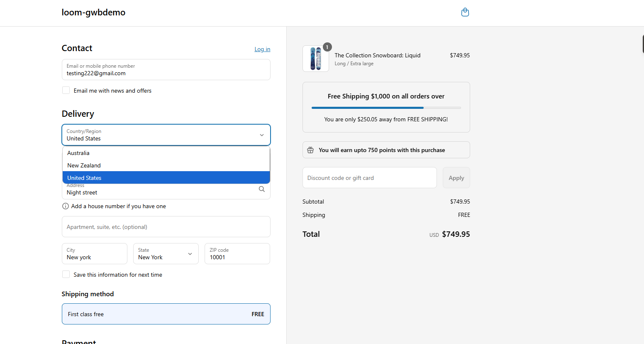Image resolution: width=644 pixels, height=344 pixels.
Task: Open the shopping bag cart icon
Action: click(465, 12)
